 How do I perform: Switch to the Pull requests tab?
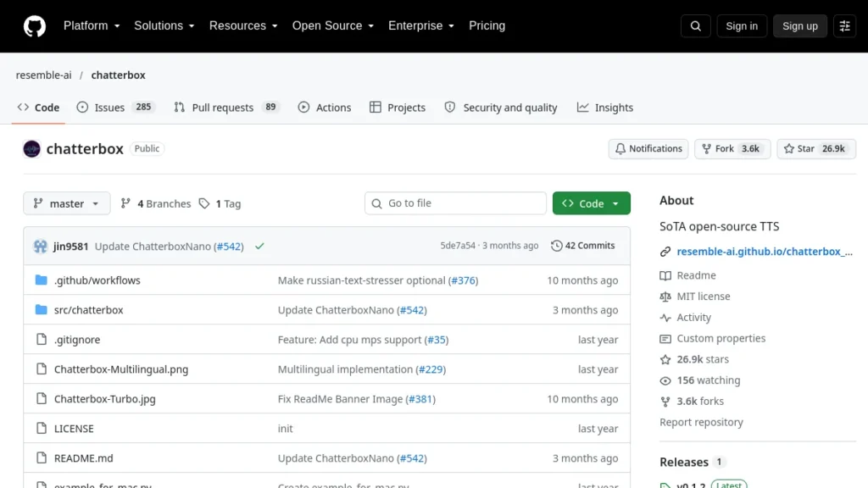tap(226, 108)
